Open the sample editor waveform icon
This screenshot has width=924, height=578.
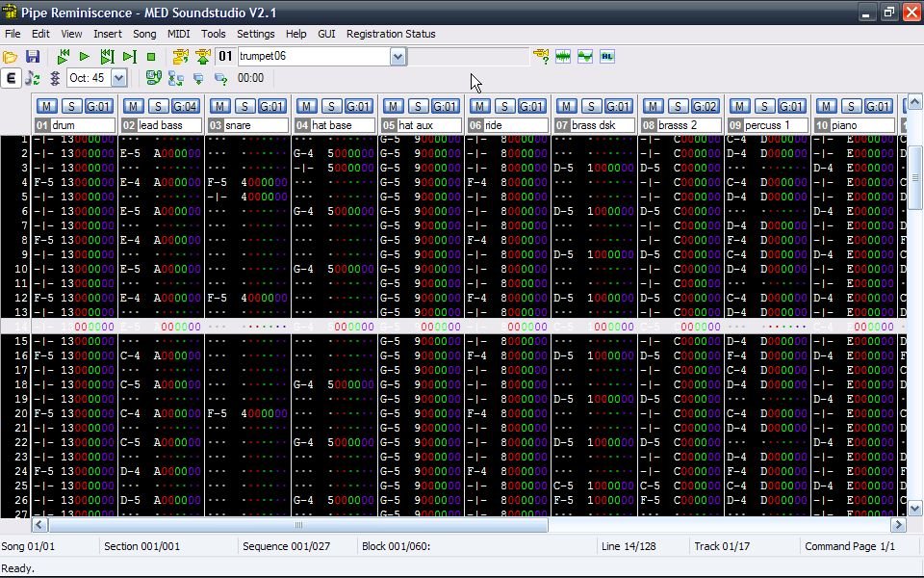pos(563,57)
